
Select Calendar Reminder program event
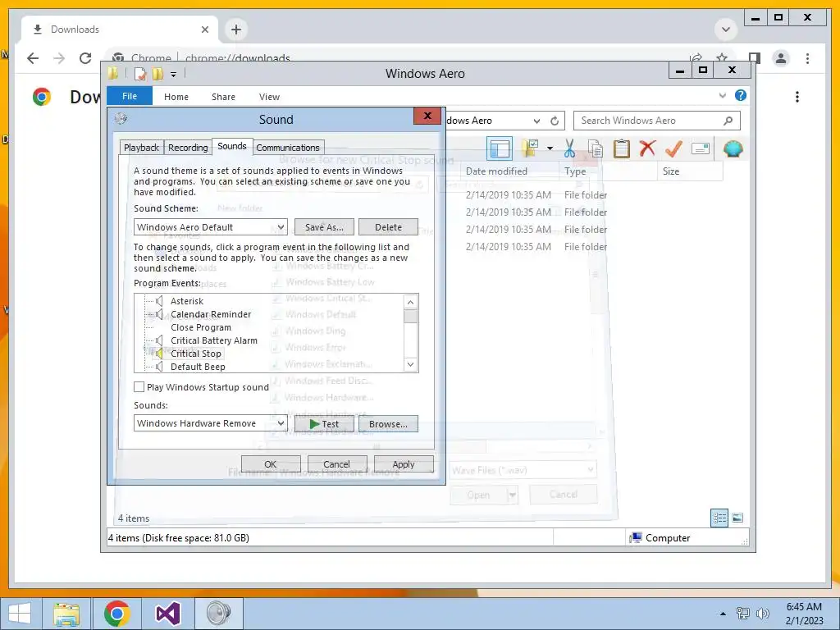click(x=211, y=314)
